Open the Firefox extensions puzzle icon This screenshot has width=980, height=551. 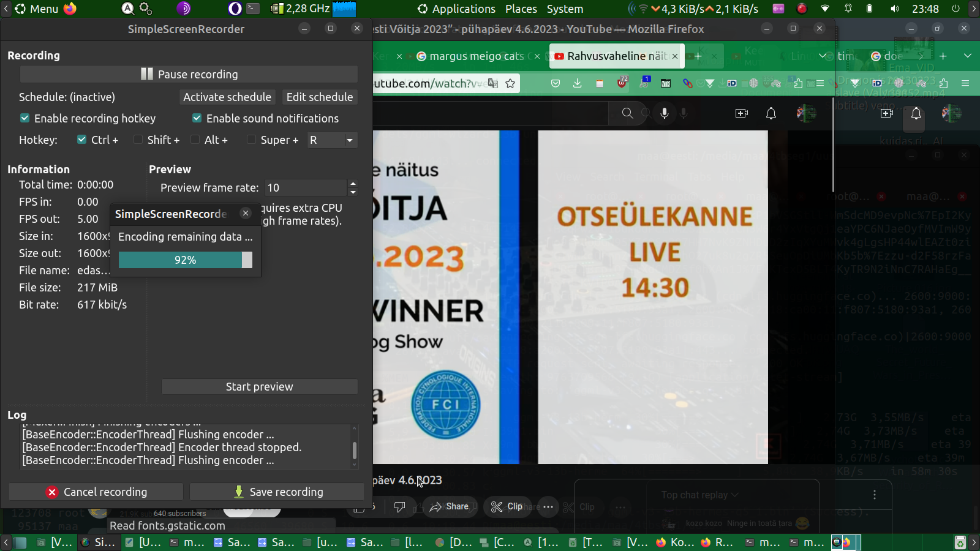798,83
